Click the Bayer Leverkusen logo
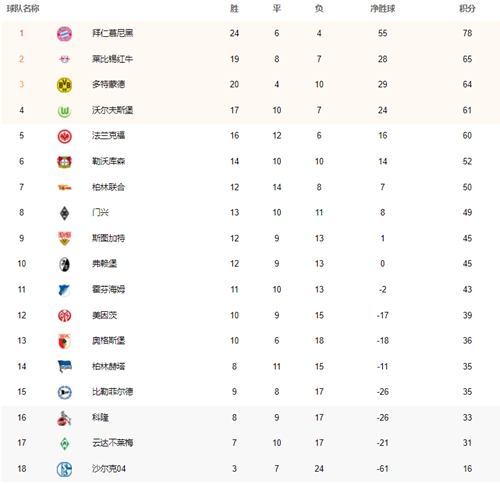500x484 pixels. point(64,162)
